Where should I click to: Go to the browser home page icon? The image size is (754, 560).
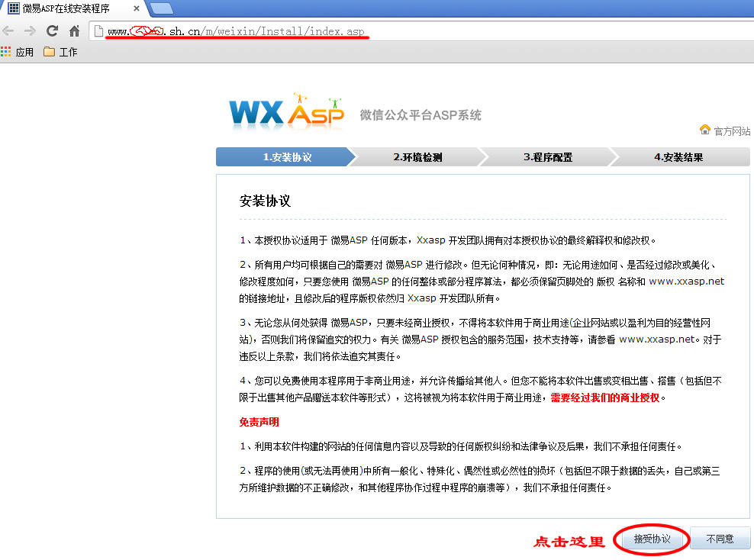[74, 32]
